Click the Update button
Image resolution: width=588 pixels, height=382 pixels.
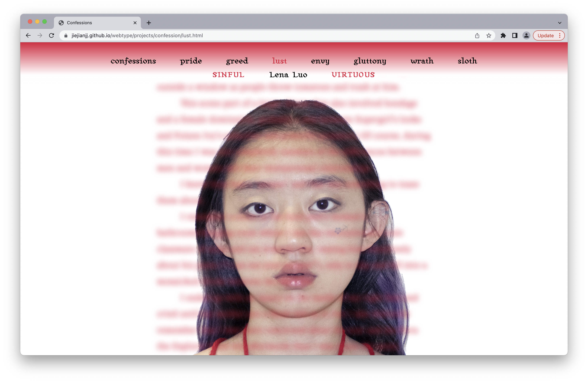545,35
